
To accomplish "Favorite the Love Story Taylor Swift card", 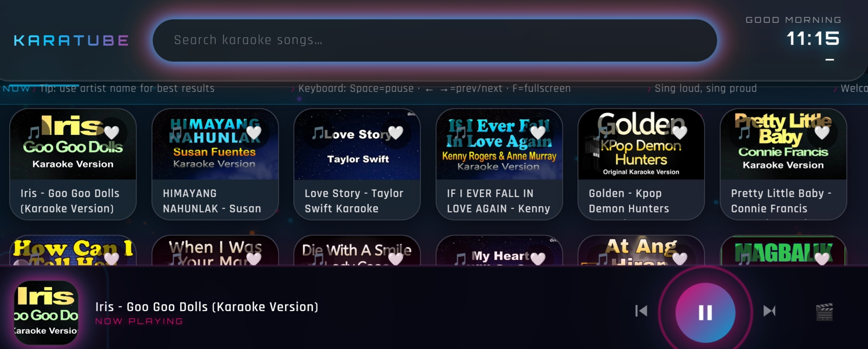I will 396,132.
